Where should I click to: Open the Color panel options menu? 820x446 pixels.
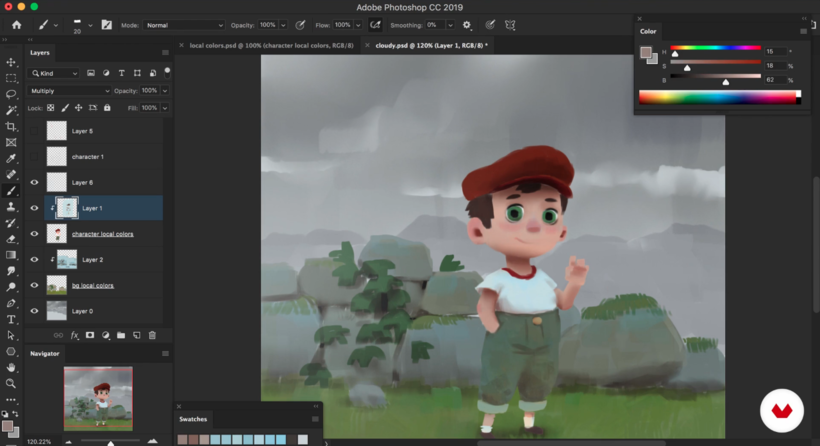803,31
